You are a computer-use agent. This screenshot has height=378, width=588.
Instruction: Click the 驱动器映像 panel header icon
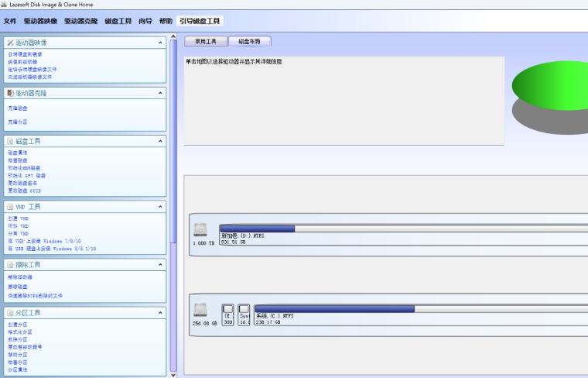click(11, 43)
